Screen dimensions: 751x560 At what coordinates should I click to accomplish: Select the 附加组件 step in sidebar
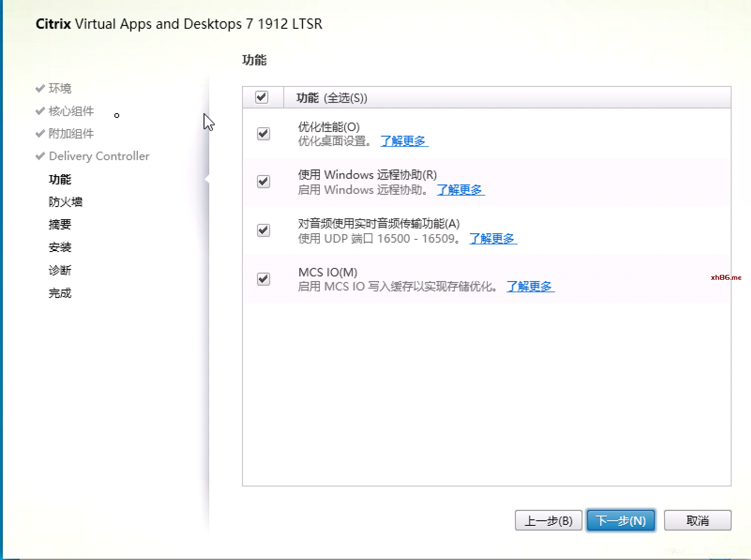pyautogui.click(x=71, y=134)
